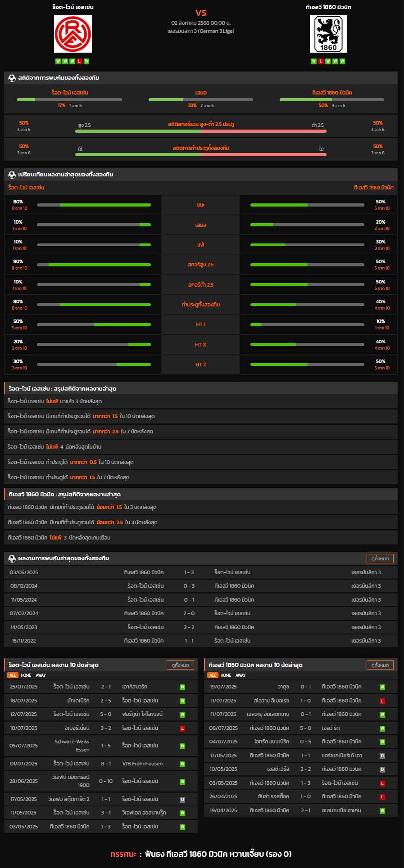This screenshot has height=868, width=404.
Task: Click W badge on Essen's 25/07/2025 match row
Action: 182,687
